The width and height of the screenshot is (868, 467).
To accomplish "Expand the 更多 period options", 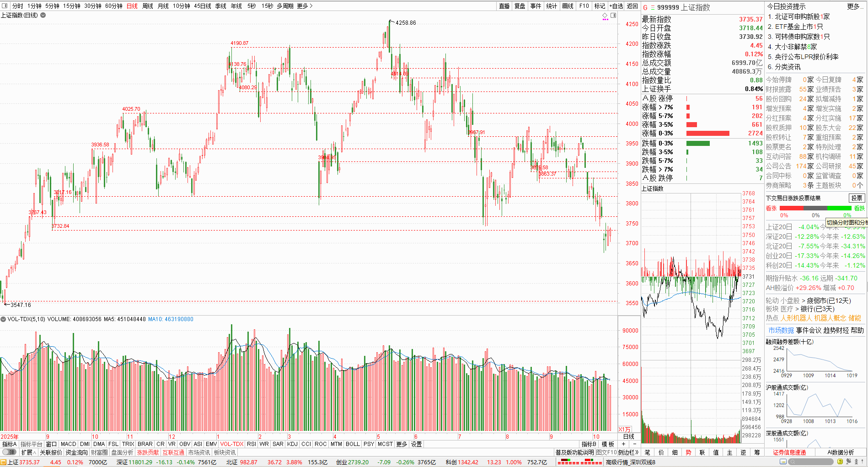I will [x=305, y=6].
